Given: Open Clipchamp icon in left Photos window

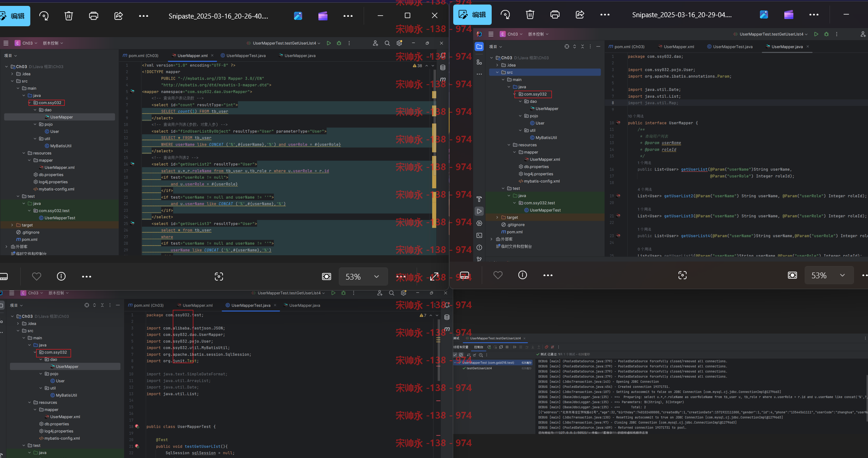Looking at the screenshot, I should pos(323,16).
